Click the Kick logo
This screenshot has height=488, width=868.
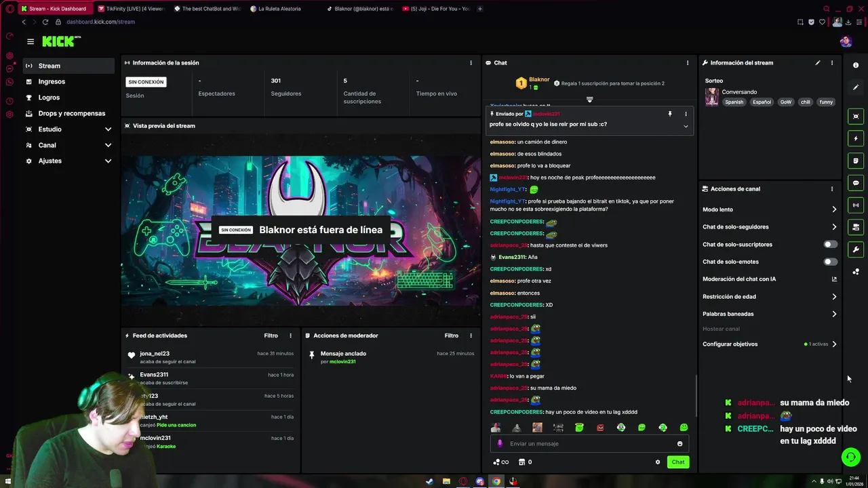pos(61,41)
